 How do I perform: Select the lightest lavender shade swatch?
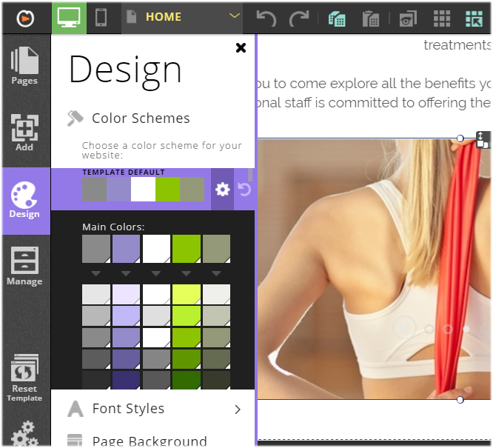pos(126,295)
